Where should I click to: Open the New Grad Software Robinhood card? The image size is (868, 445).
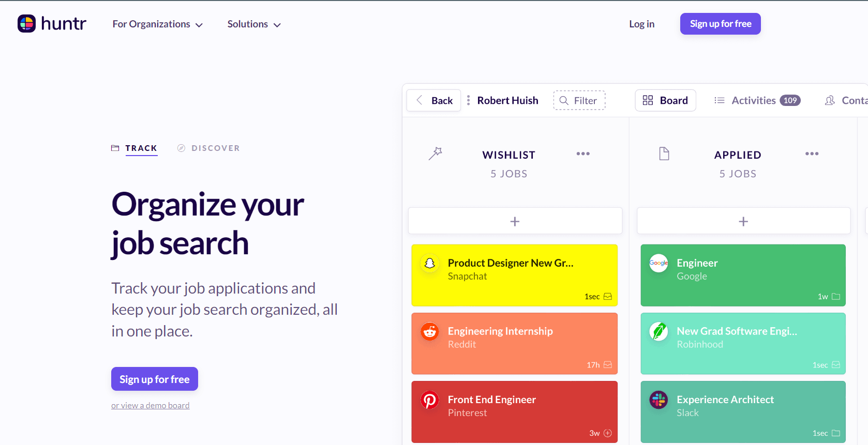(743, 343)
